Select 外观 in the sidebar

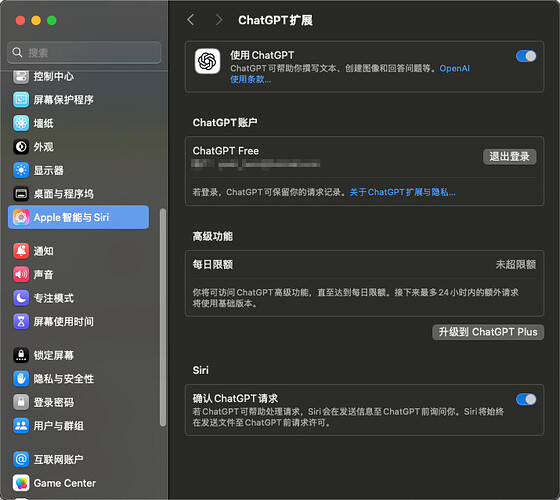79,147
